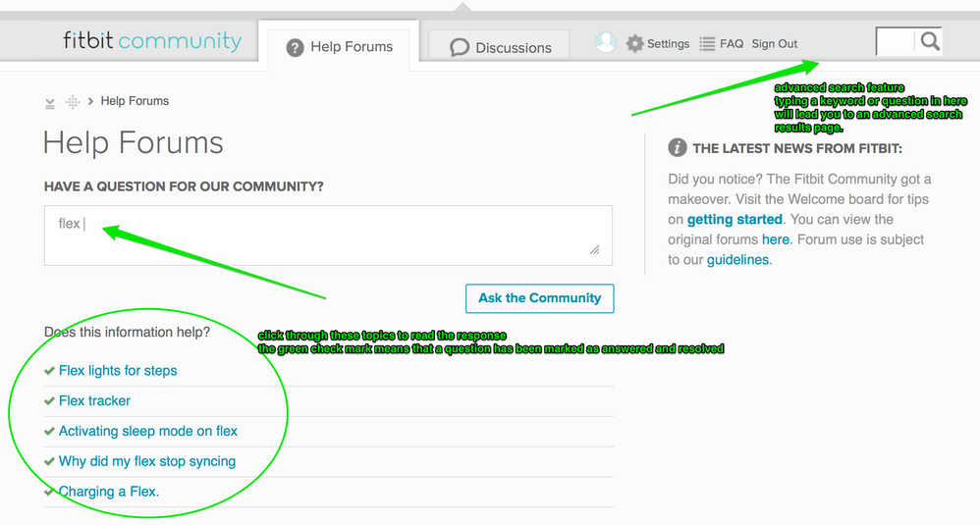
Task: Click the FAQ list icon
Action: pos(707,44)
